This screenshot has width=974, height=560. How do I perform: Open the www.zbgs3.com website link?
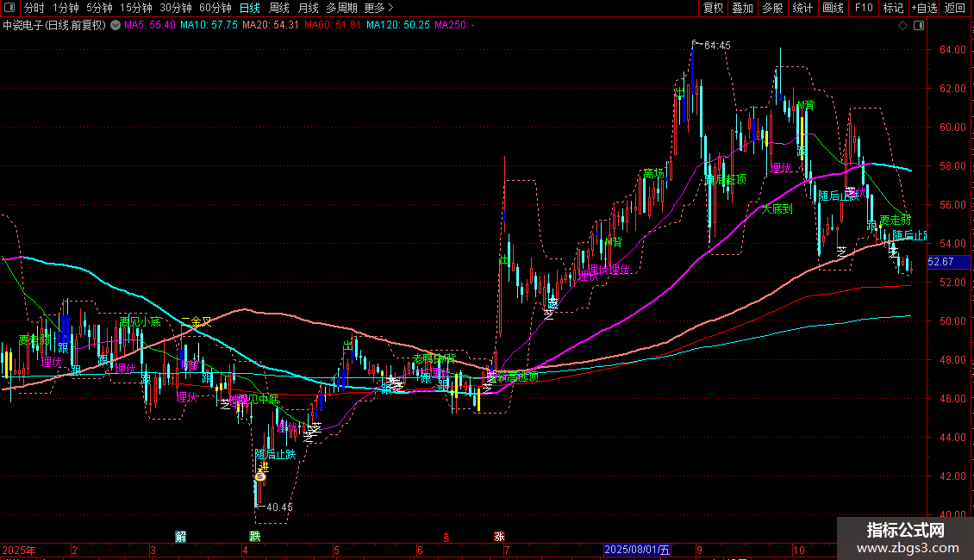coord(908,548)
